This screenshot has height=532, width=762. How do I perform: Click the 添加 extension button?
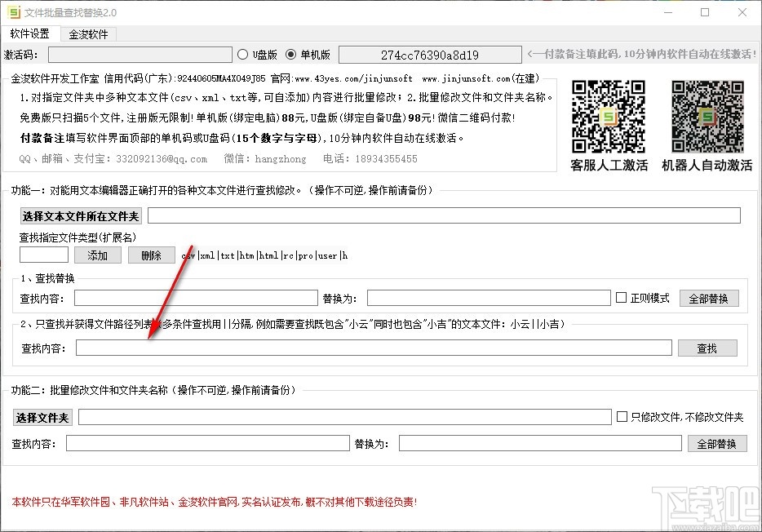98,255
